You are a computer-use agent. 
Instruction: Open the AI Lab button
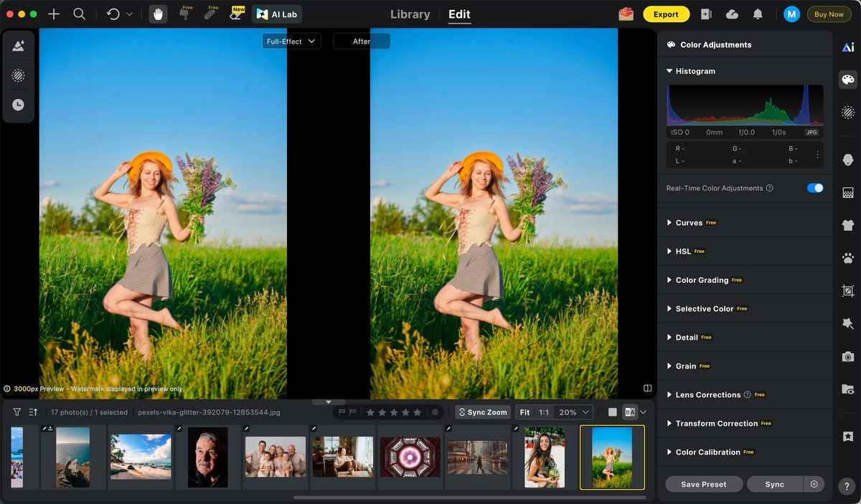click(277, 14)
